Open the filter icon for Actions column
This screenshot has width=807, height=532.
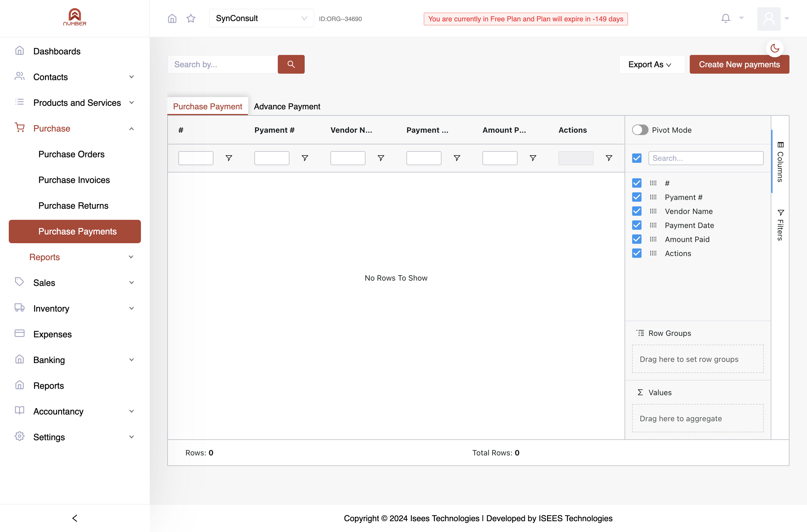tap(609, 158)
